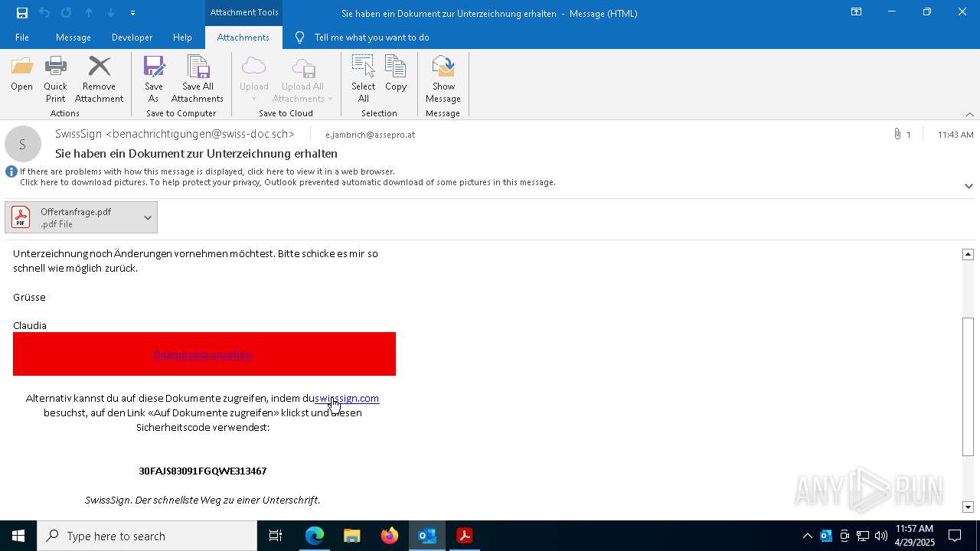Open Ribbon Display Options button
The width and height of the screenshot is (980, 551).
point(857,12)
